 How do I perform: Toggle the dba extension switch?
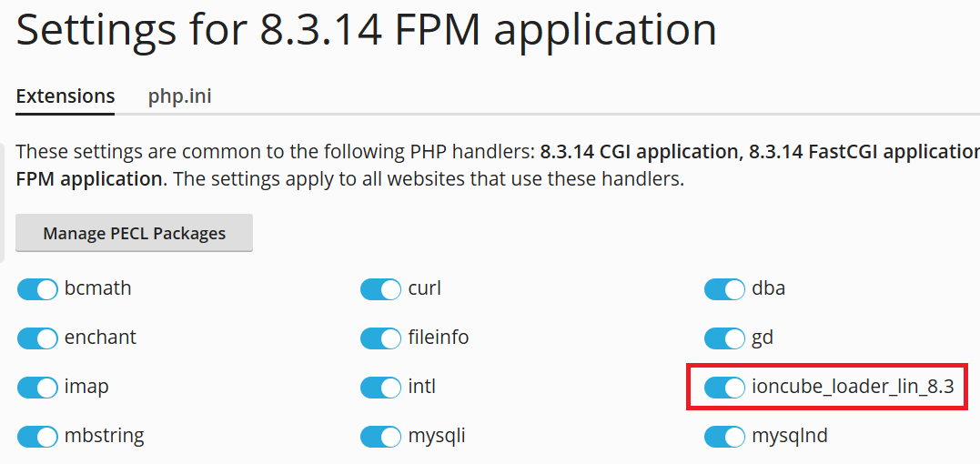coord(724,289)
